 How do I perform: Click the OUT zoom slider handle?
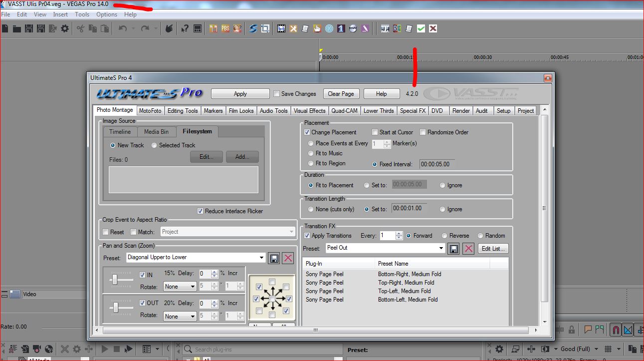coord(116,308)
